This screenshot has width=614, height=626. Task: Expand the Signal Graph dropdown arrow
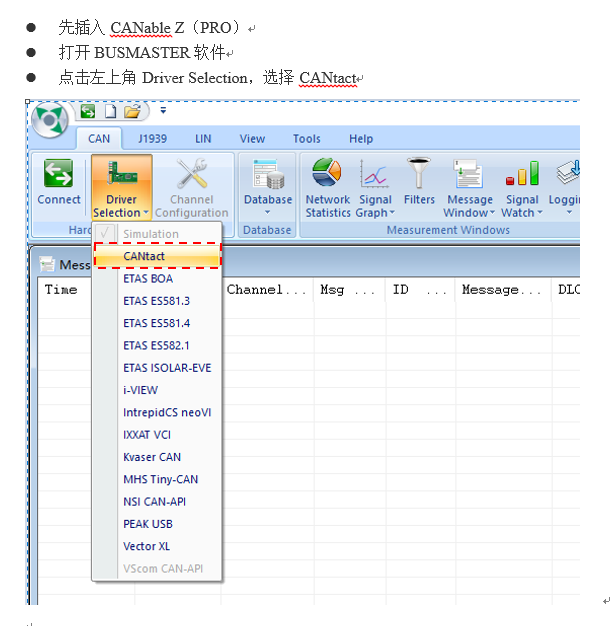392,212
